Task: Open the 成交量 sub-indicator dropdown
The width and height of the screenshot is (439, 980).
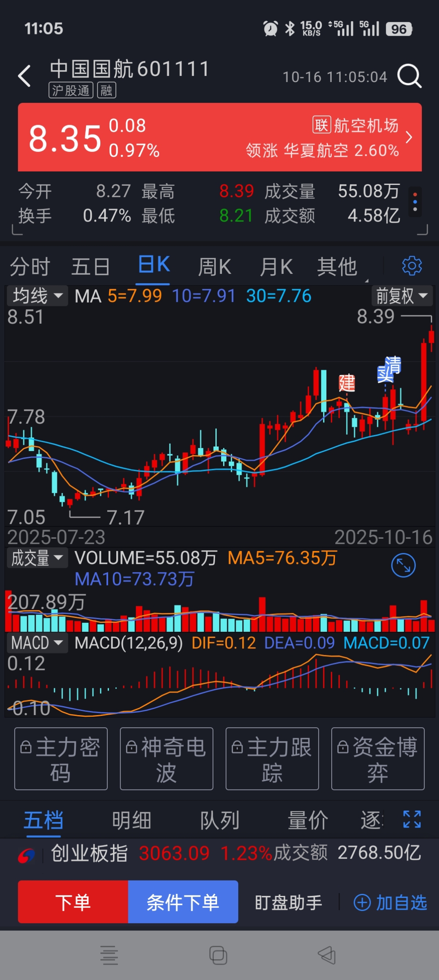Action: pyautogui.click(x=37, y=558)
